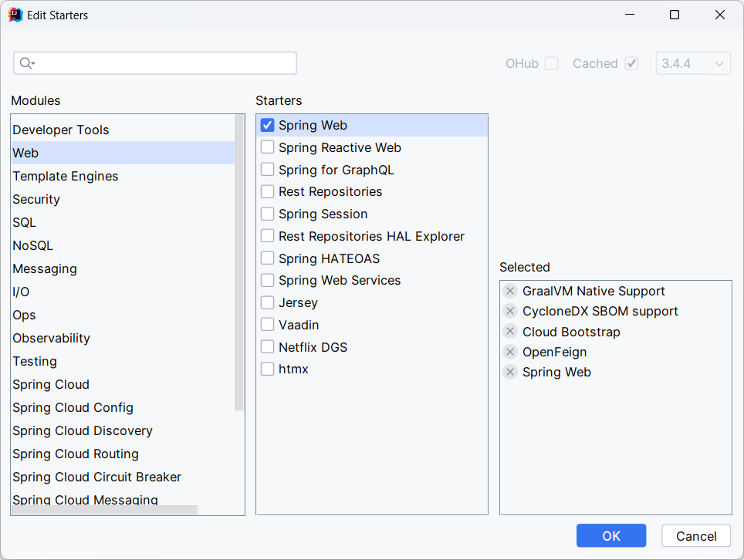This screenshot has width=744, height=560.
Task: Select the Spring Cloud module
Action: [123, 384]
